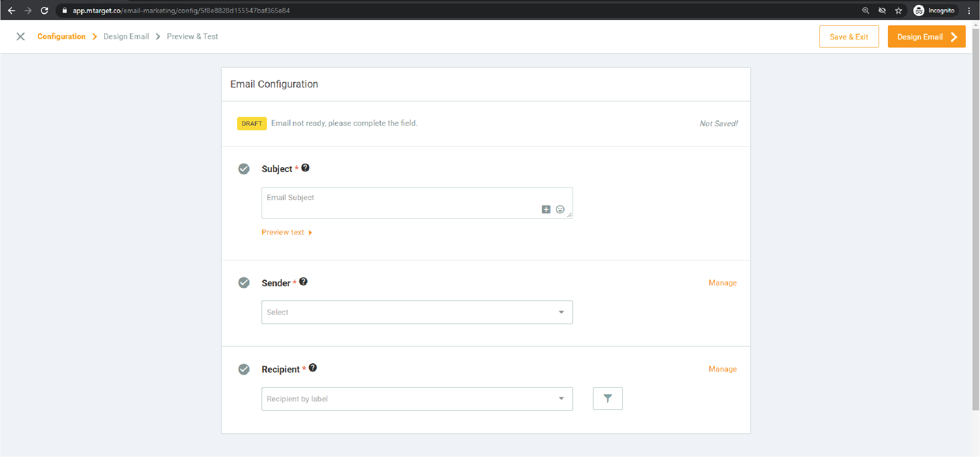980x457 pixels.
Task: Click the Sender help question mark icon
Action: click(303, 281)
